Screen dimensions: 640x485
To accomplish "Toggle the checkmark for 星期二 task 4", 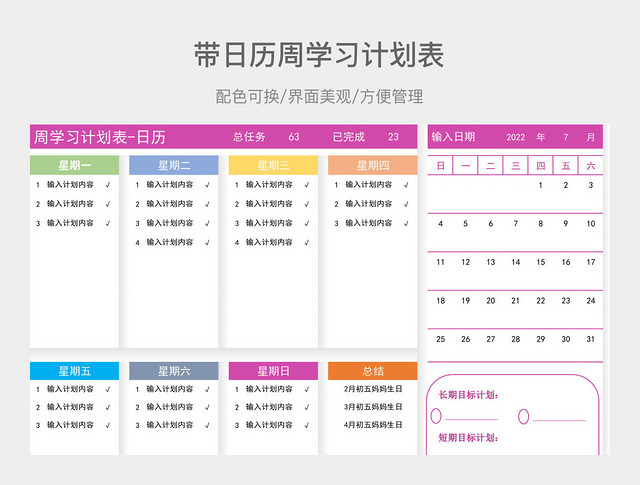I will (207, 242).
